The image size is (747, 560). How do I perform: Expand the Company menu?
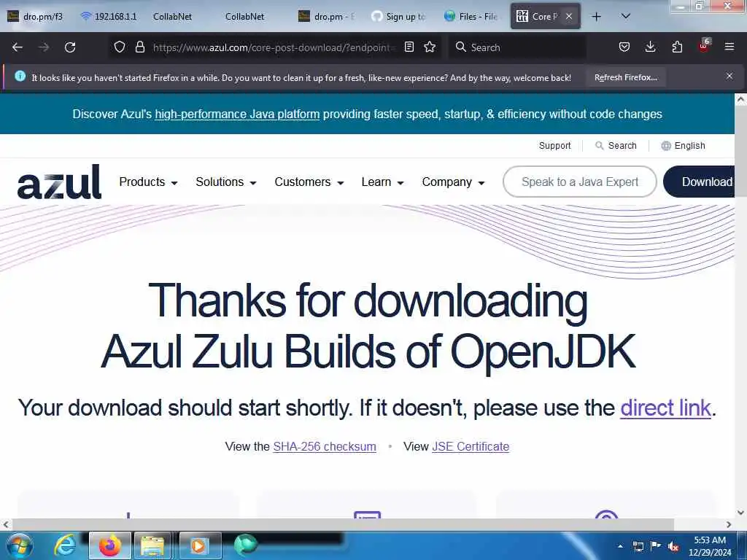pos(453,182)
